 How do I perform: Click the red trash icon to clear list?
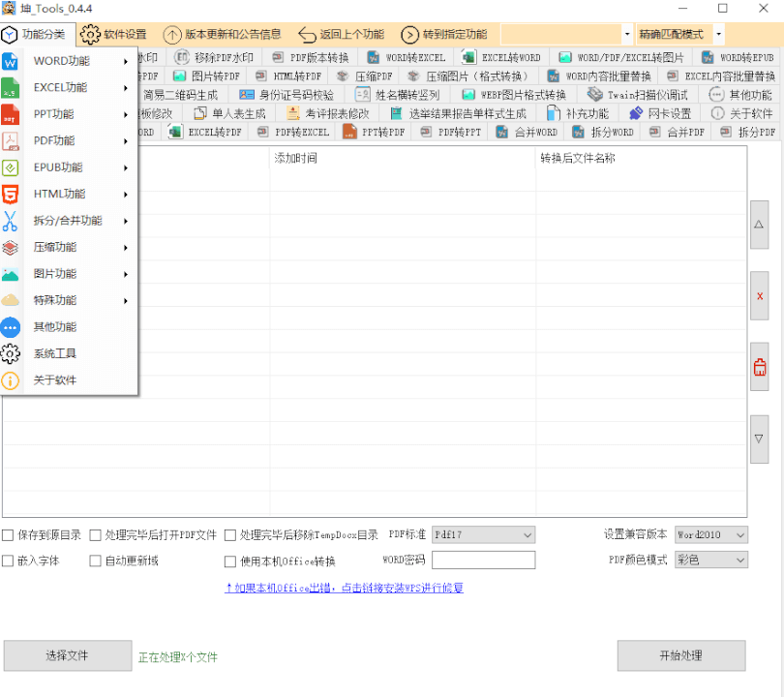coord(760,367)
